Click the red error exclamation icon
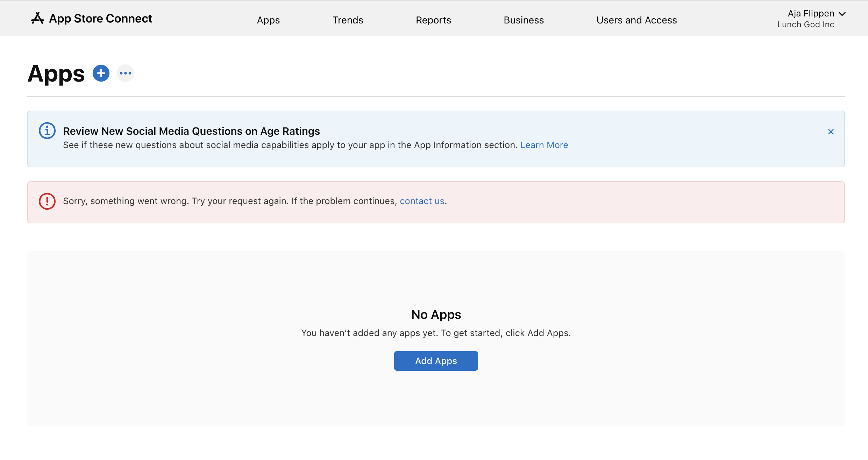 (47, 201)
